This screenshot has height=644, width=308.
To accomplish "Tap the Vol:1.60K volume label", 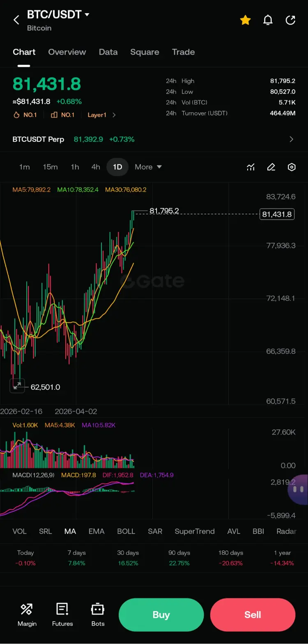I will tap(25, 425).
